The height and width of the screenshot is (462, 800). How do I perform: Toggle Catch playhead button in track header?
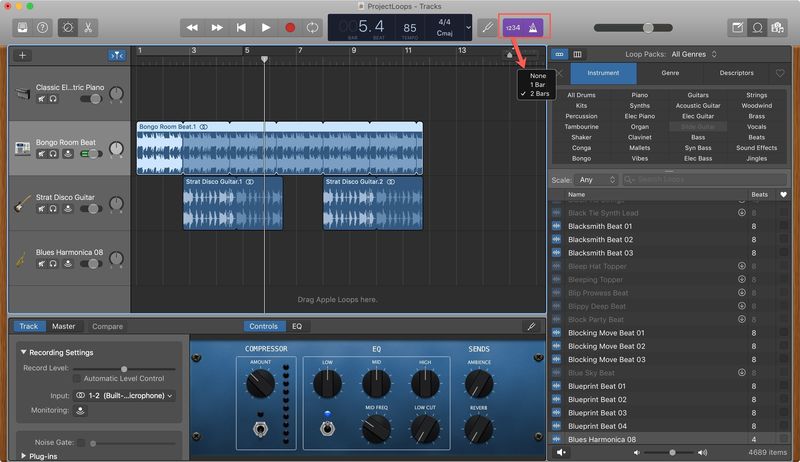[x=117, y=55]
